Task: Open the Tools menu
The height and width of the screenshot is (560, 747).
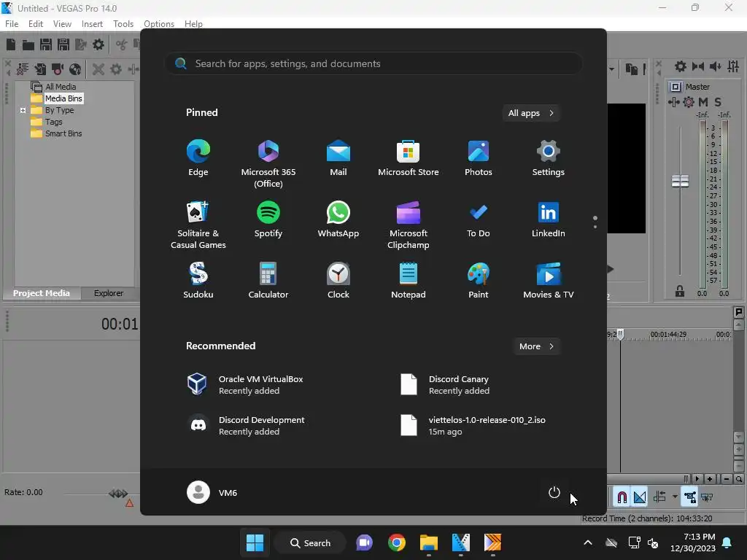Action: coord(123,24)
